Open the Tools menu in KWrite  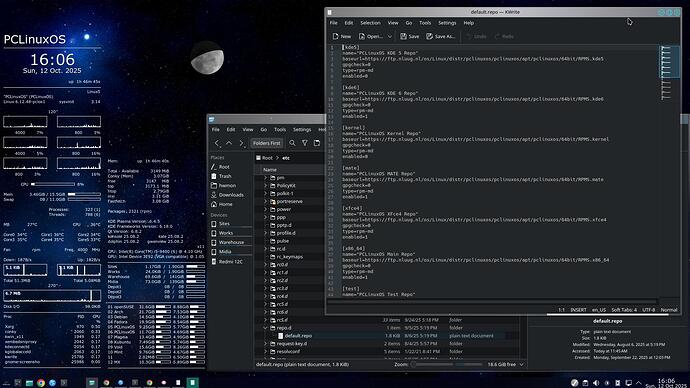425,23
